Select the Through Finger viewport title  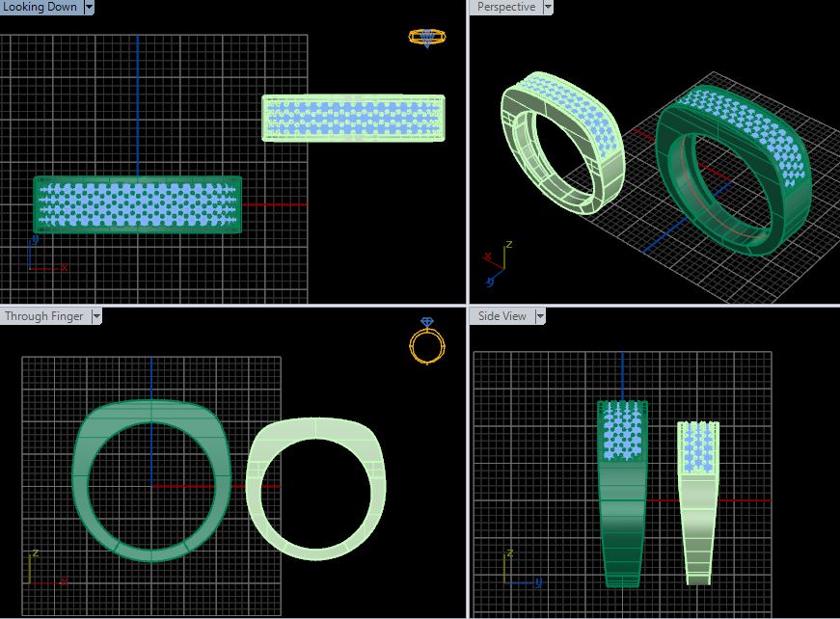point(44,316)
